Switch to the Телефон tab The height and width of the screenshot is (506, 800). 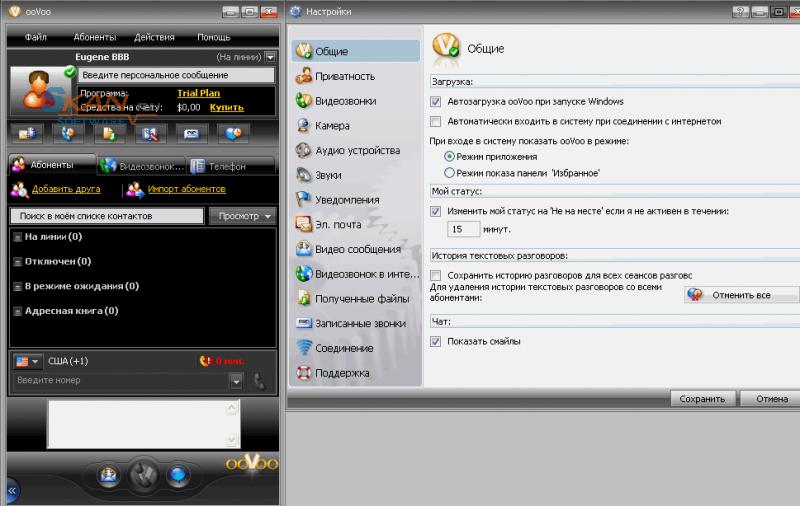click(232, 166)
